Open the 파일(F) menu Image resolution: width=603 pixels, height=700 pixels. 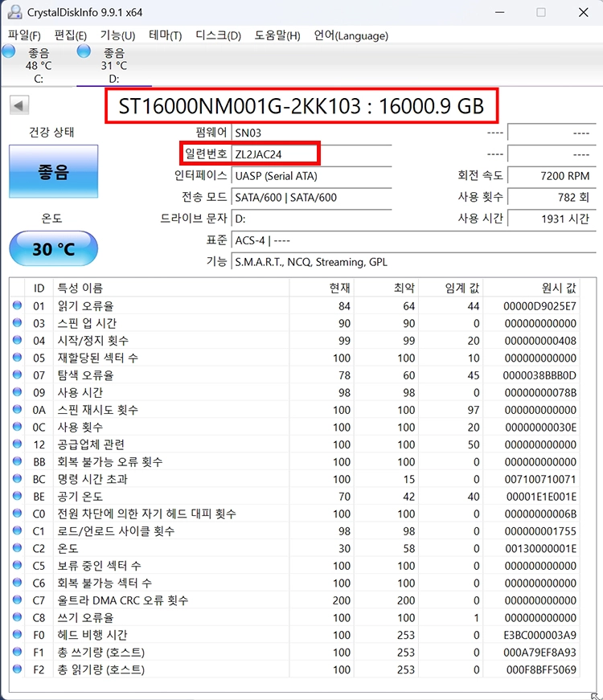pos(24,35)
